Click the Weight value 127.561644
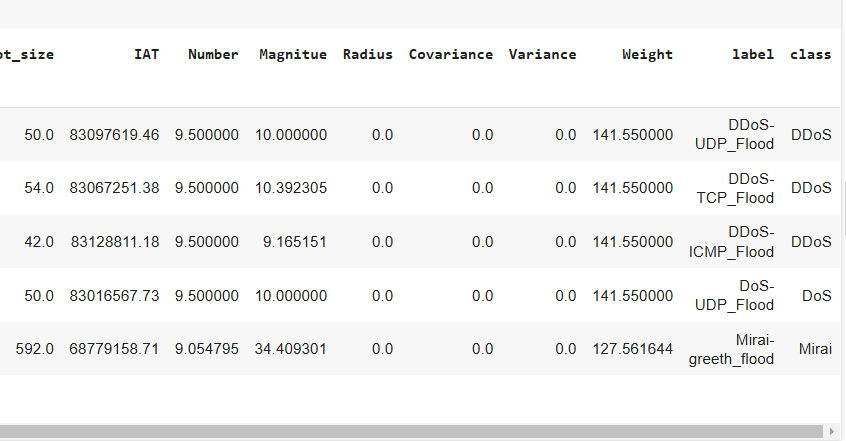The height and width of the screenshot is (441, 846). 632,349
